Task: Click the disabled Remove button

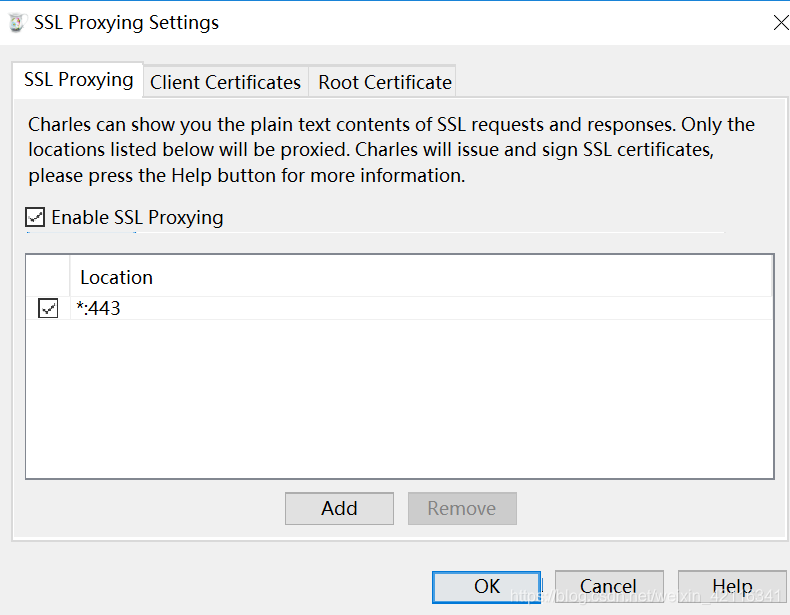Action: click(x=462, y=508)
